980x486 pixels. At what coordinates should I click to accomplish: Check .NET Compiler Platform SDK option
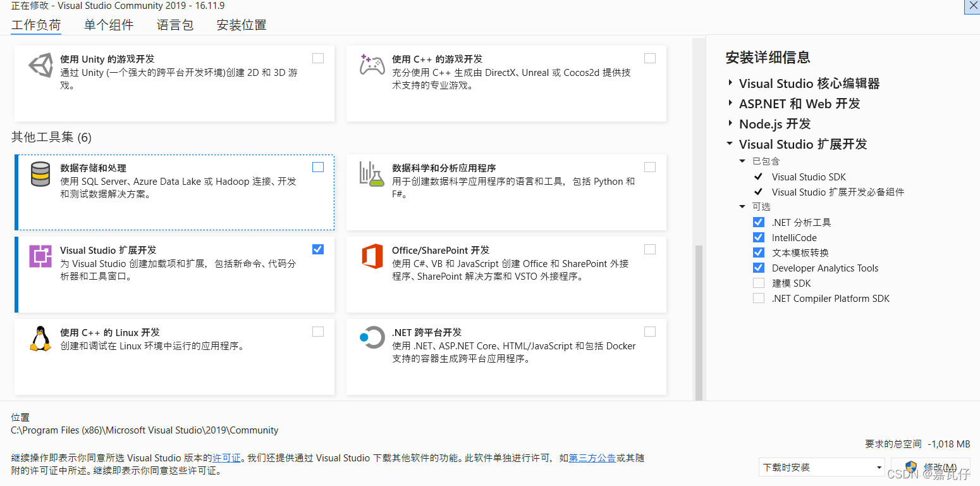pyautogui.click(x=759, y=298)
